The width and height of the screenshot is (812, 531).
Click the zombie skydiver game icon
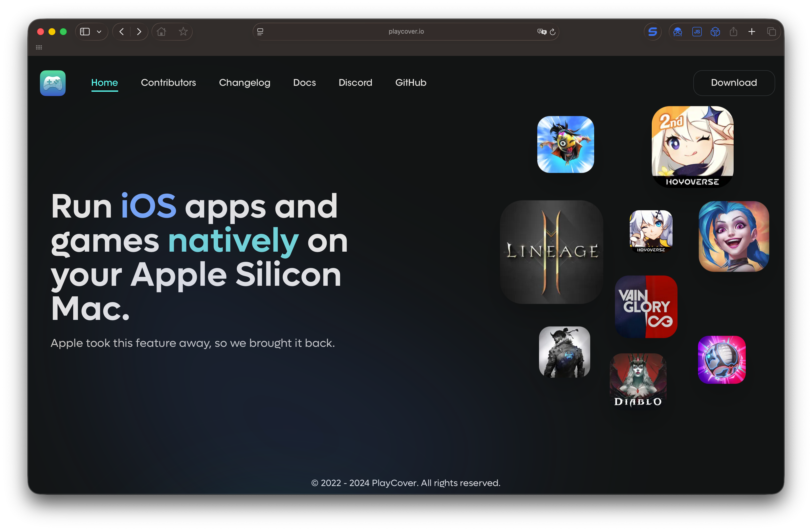pyautogui.click(x=565, y=145)
